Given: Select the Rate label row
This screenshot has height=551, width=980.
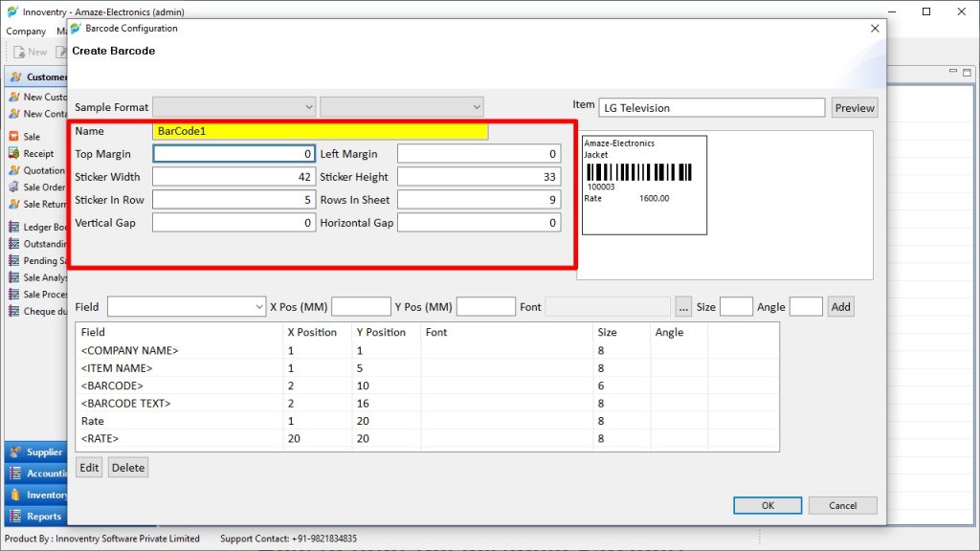Looking at the screenshot, I should 428,421.
